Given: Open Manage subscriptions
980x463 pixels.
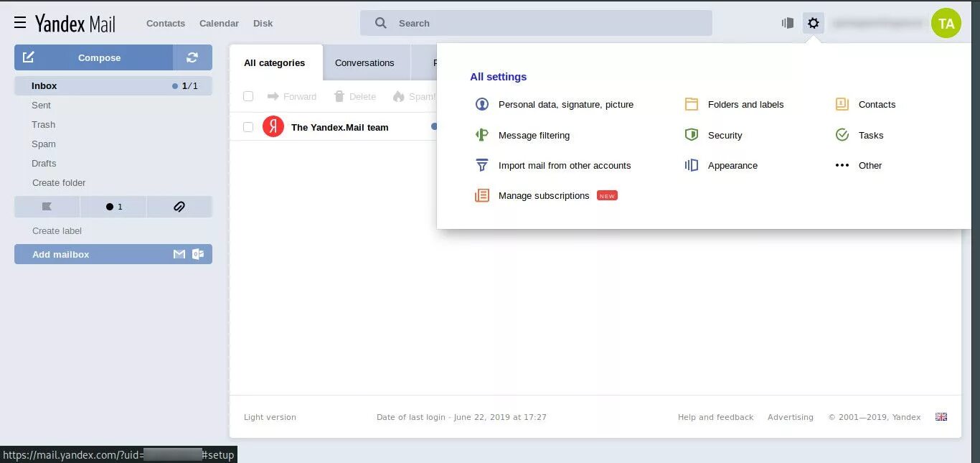Looking at the screenshot, I should click(544, 195).
